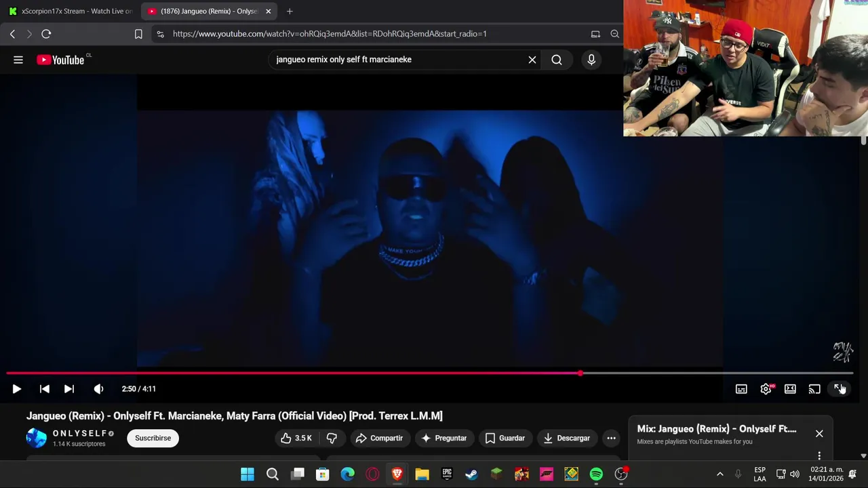
Task: Open Windows taskbar search
Action: point(273,474)
